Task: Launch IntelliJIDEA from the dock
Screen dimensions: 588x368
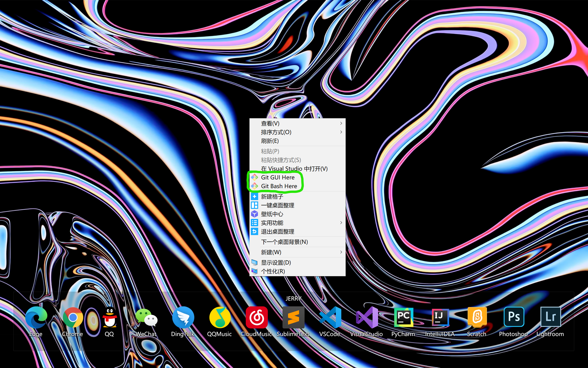Action: click(x=440, y=317)
